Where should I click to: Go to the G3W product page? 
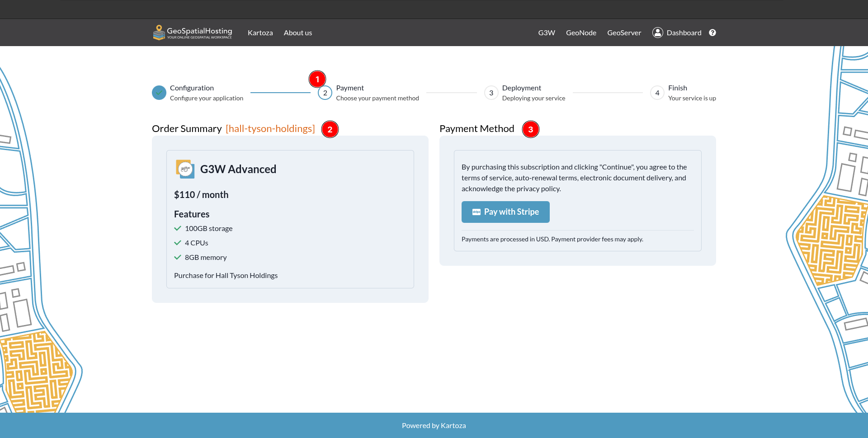546,33
